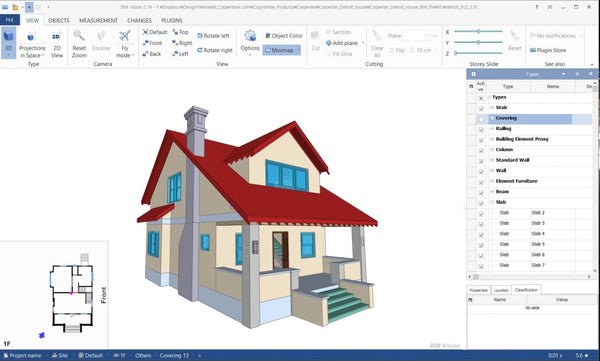Collapse the Slab type node
The height and width of the screenshot is (361, 600).
[x=492, y=202]
